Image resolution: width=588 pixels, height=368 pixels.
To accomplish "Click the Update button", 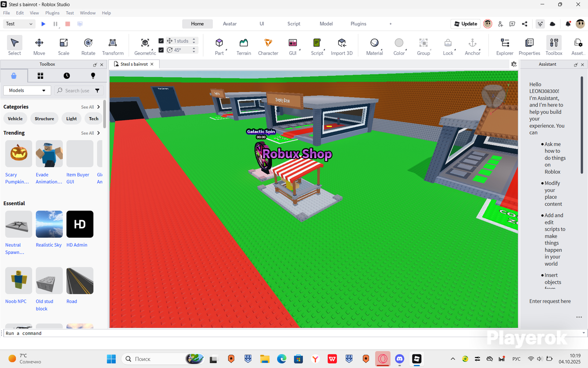I will (x=466, y=24).
